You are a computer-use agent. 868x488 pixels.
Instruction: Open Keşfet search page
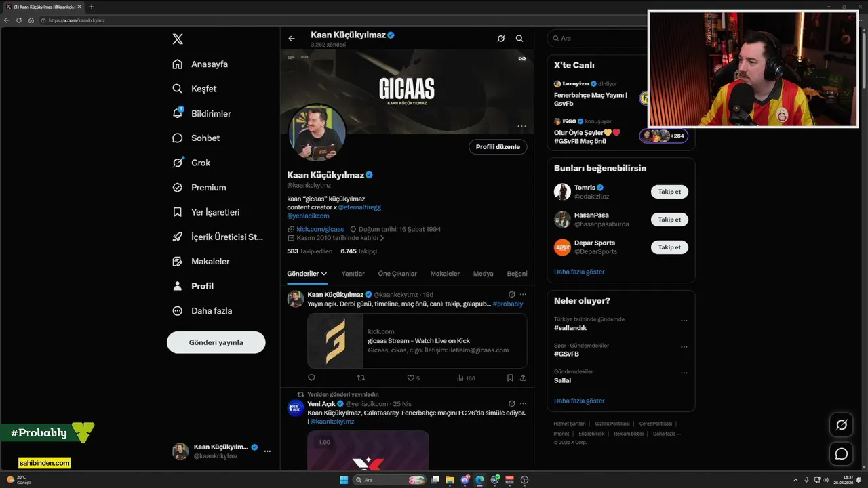tap(195, 89)
